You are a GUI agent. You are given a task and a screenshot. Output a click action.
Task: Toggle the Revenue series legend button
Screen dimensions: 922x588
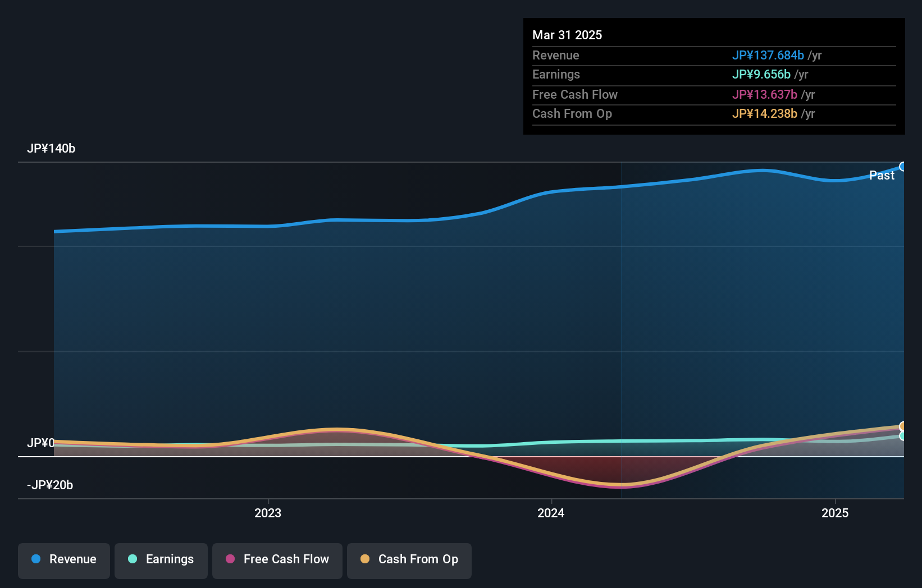click(64, 561)
